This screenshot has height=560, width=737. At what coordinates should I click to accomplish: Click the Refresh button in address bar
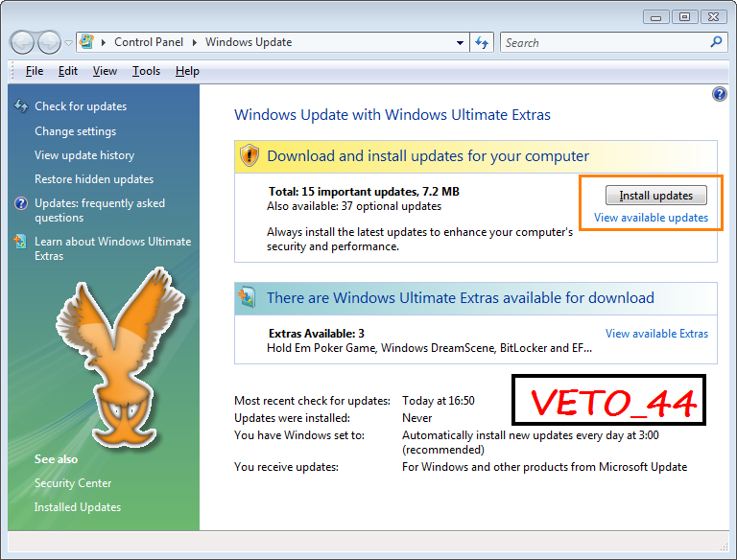pyautogui.click(x=482, y=43)
